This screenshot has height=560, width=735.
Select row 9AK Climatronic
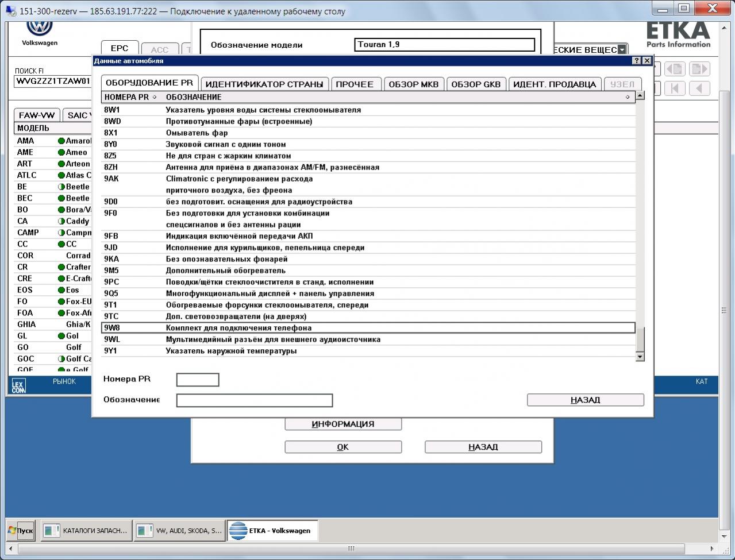368,184
